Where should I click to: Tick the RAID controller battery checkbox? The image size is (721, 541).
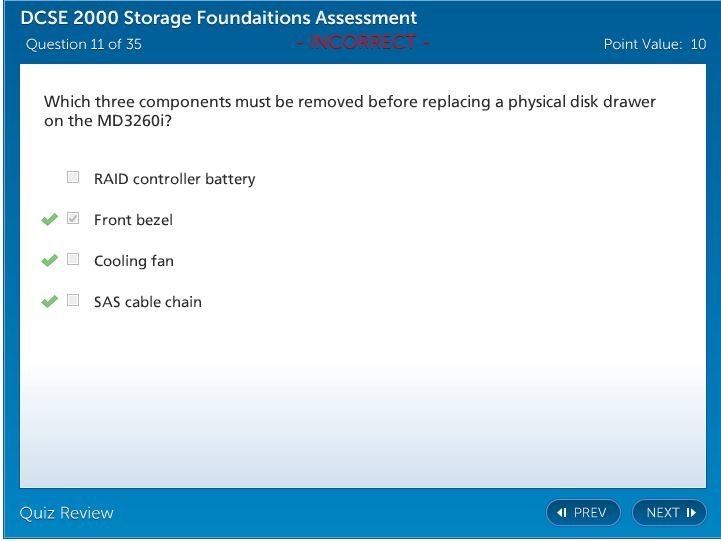pos(73,178)
